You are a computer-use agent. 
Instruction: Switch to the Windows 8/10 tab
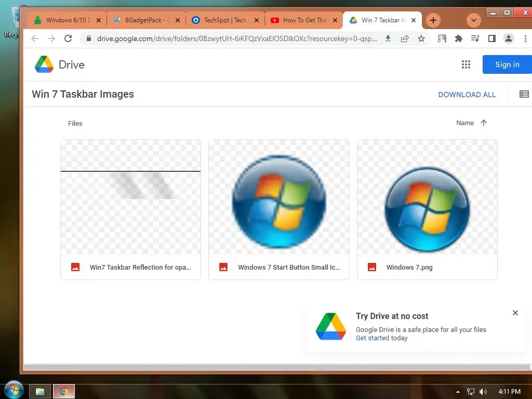[x=67, y=20]
